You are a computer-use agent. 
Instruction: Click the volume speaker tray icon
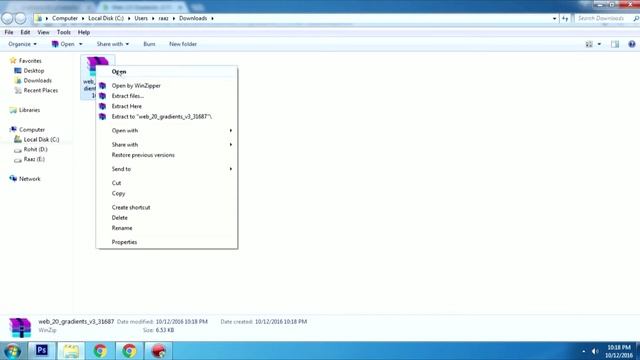(595, 351)
